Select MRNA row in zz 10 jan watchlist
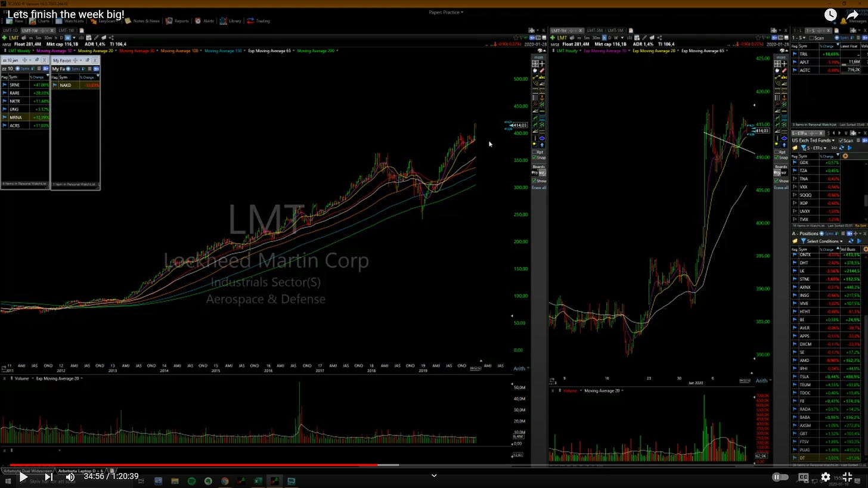Screen dimensions: 868x488 click(x=25, y=117)
